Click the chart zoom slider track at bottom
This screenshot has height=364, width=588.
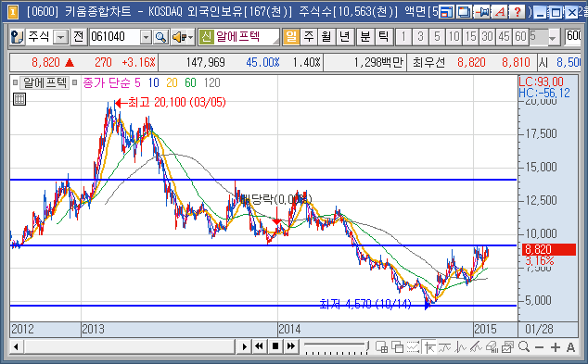(336, 346)
